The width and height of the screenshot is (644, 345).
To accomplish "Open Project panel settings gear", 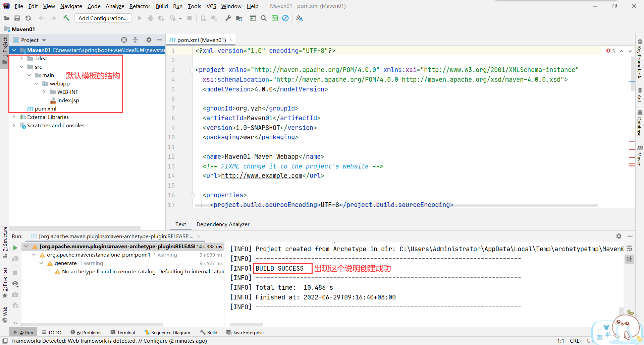I will tap(149, 40).
